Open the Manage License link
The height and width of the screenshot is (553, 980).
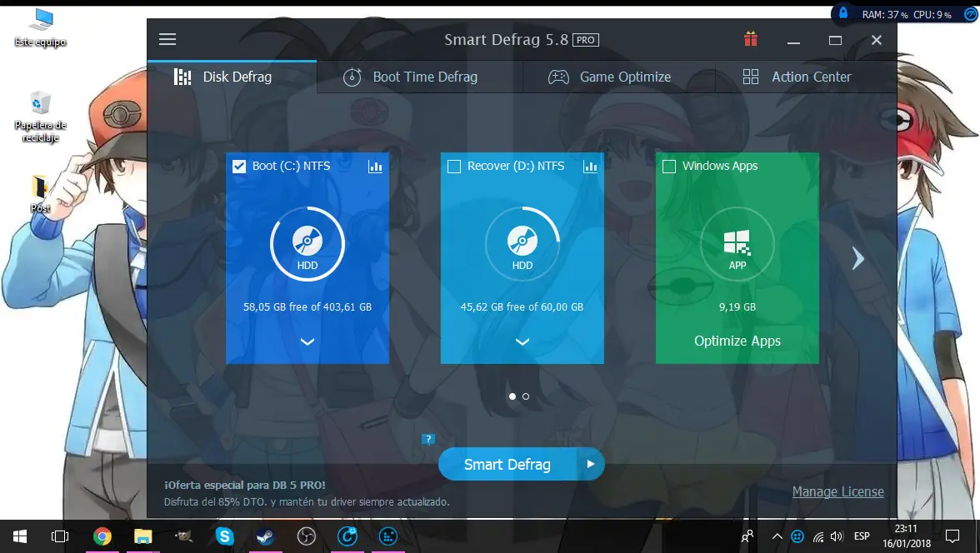pyautogui.click(x=837, y=491)
